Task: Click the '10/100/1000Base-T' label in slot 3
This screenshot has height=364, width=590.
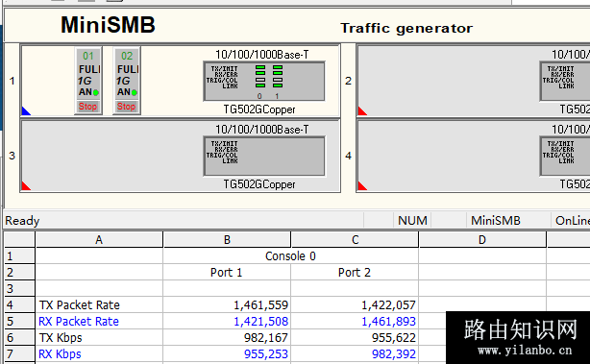Action: point(262,130)
